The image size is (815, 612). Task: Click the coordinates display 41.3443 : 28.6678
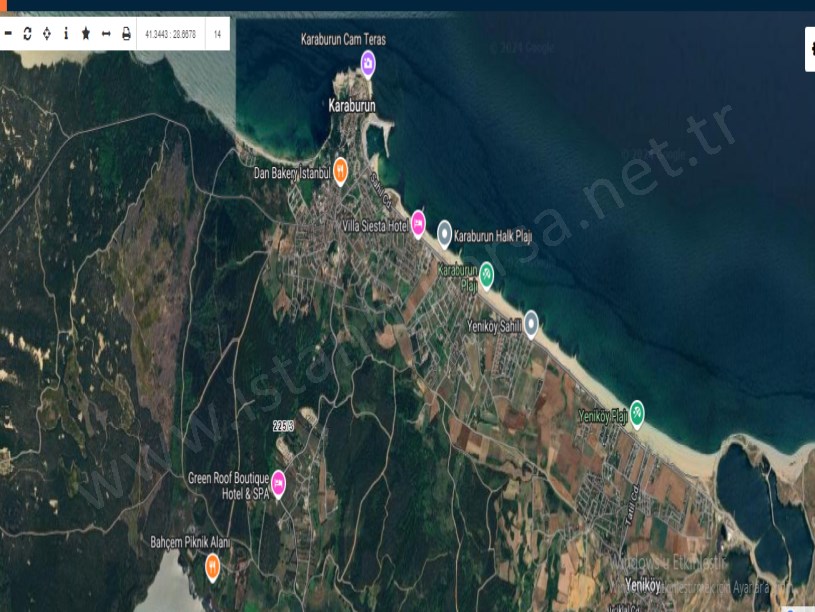[170, 34]
